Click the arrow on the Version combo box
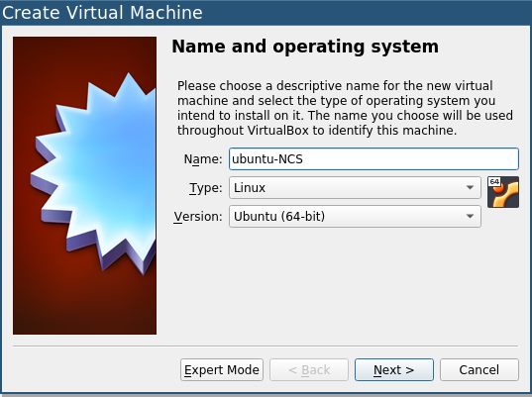This screenshot has height=397, width=532. (470, 216)
